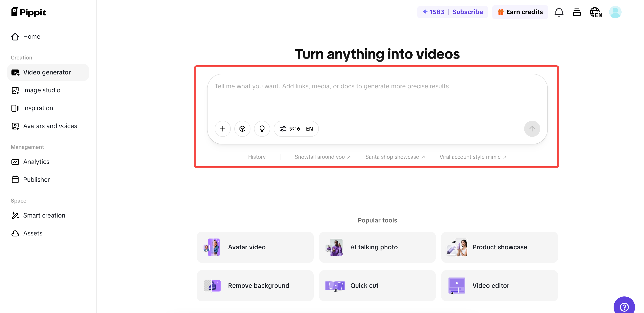Open the product/3D cube option in prompt bar
This screenshot has height=313, width=644.
pyautogui.click(x=242, y=129)
